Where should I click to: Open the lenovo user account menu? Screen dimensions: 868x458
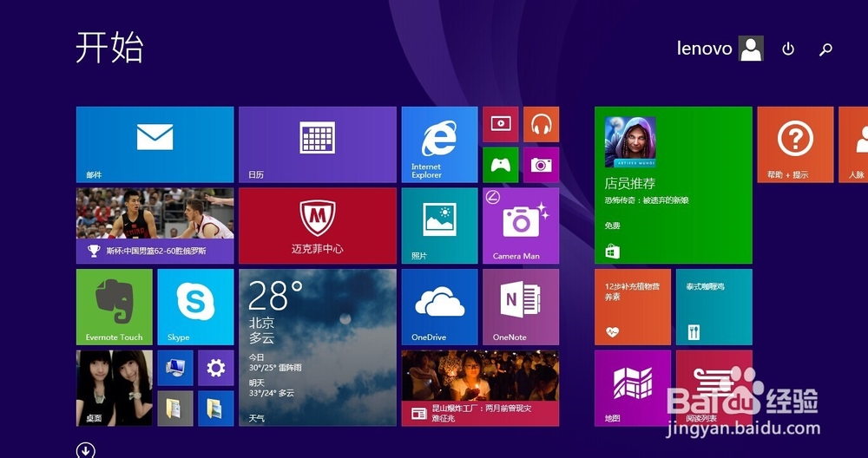(720, 49)
